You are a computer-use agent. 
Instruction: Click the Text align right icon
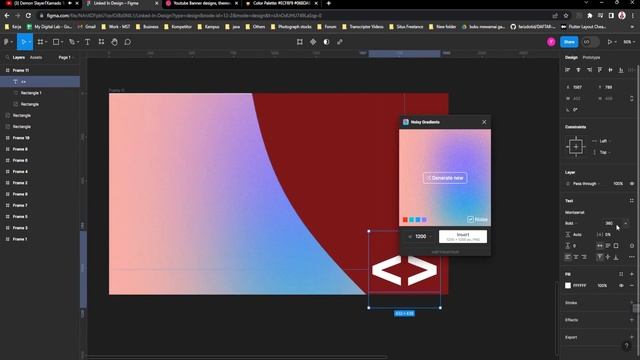[584, 257]
